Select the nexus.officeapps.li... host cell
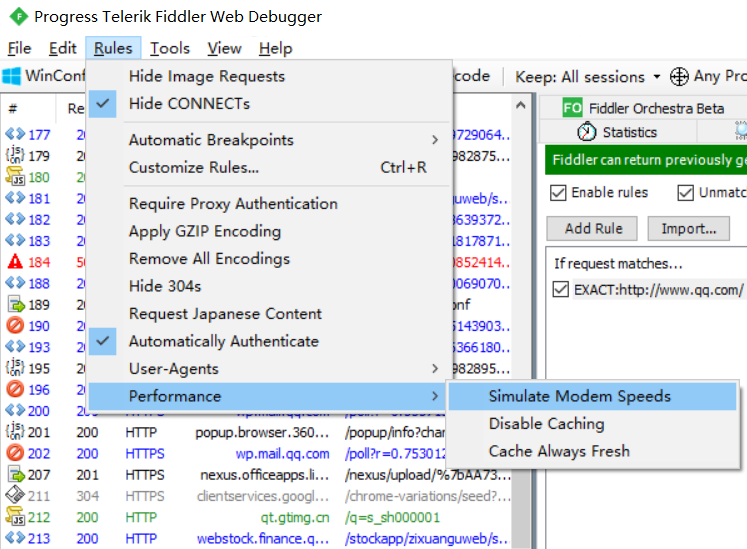Viewport: 747px width, 549px height. [x=264, y=475]
